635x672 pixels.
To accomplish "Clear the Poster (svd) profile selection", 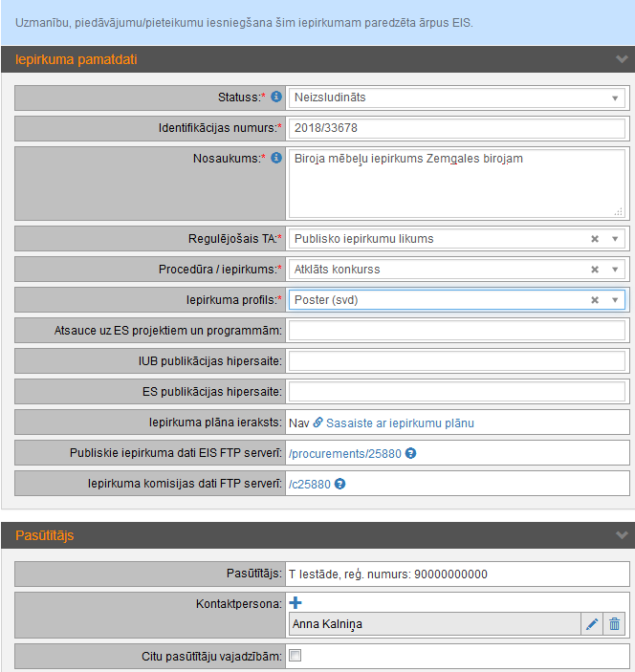I will coord(594,300).
